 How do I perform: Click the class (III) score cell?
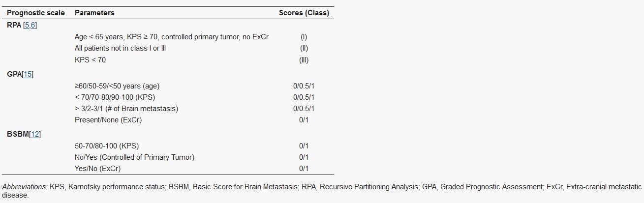click(x=304, y=60)
